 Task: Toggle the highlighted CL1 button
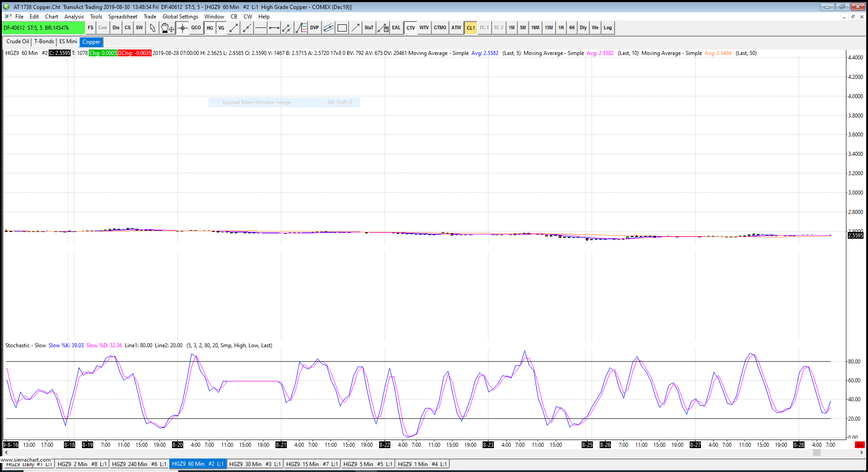[470, 28]
